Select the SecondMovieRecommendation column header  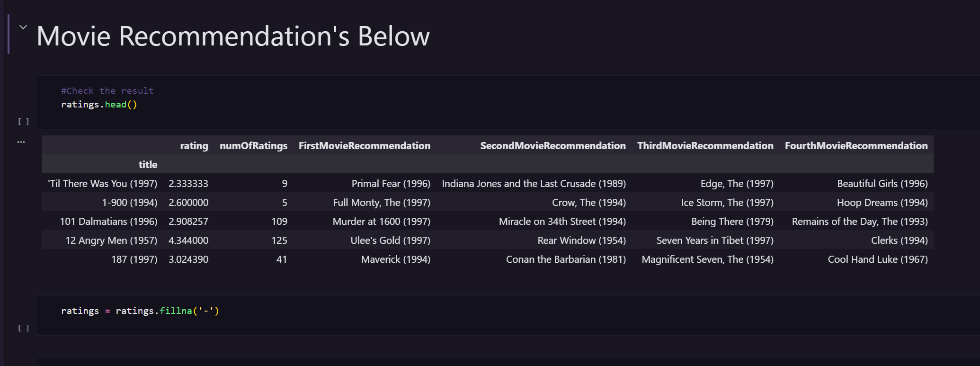[552, 146]
